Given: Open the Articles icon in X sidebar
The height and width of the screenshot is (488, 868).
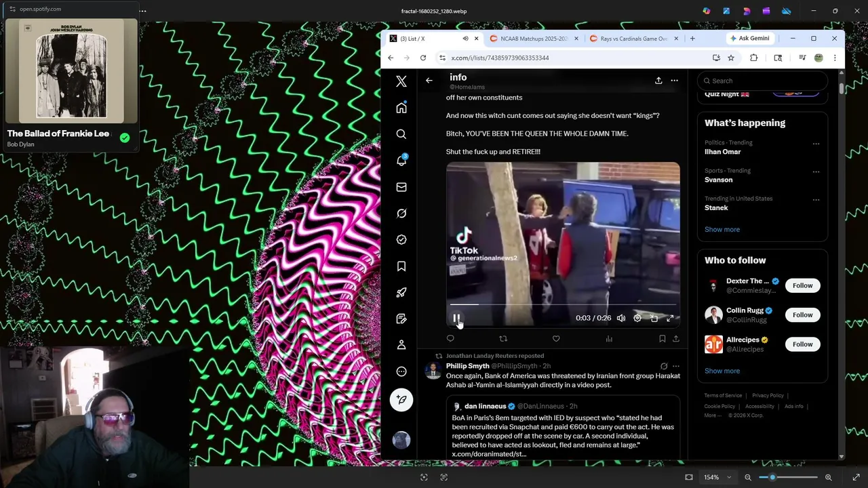Looking at the screenshot, I should point(401,319).
